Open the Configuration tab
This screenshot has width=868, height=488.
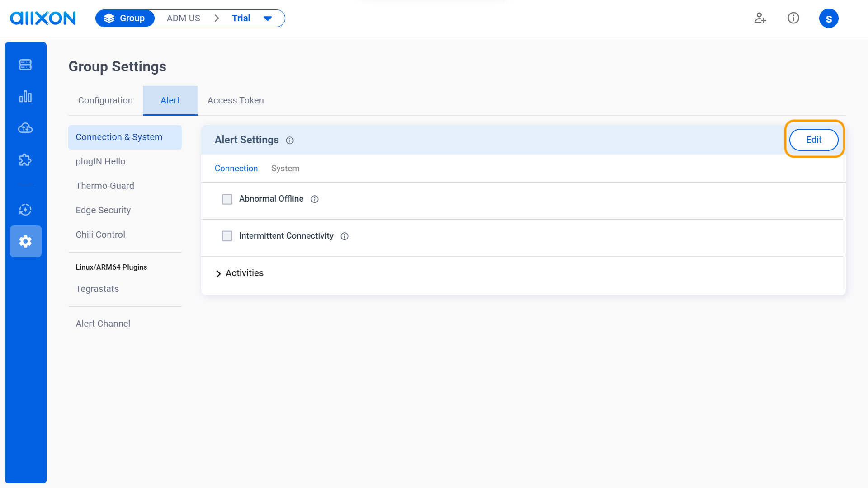tap(105, 100)
